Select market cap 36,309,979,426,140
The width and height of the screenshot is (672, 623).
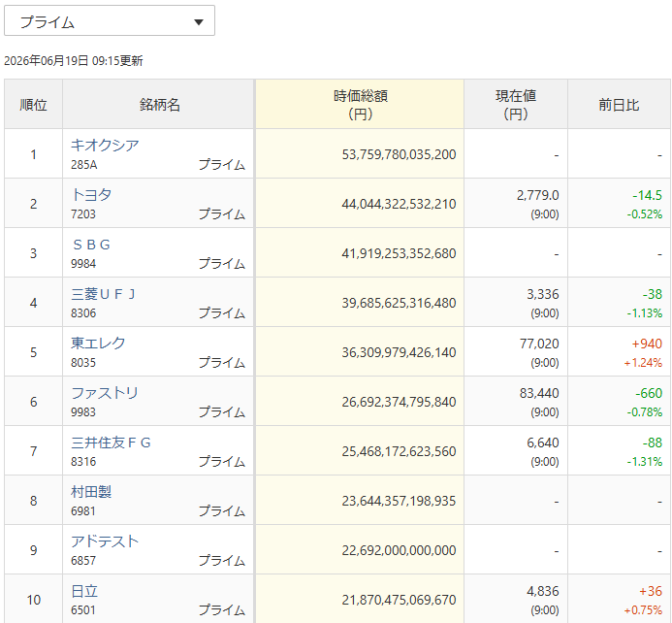(399, 352)
